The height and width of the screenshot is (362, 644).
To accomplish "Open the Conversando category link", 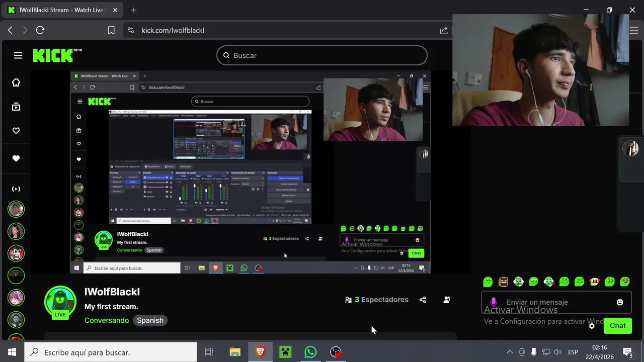I will (107, 320).
